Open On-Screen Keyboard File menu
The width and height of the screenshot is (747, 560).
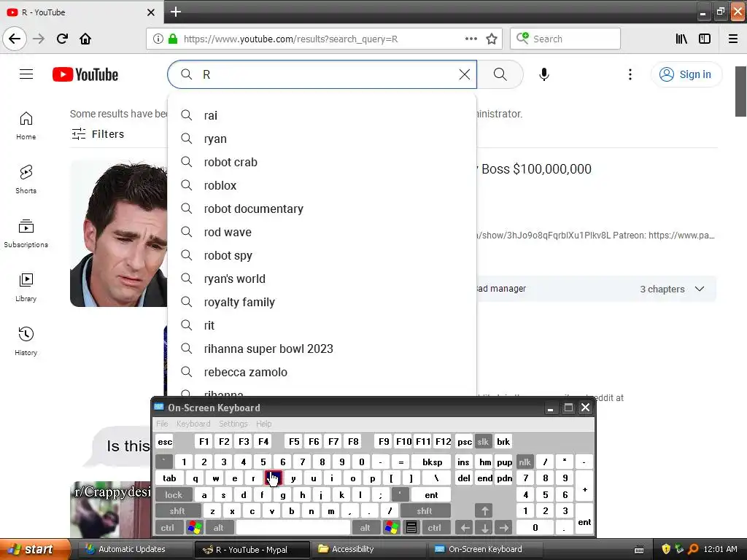162,424
